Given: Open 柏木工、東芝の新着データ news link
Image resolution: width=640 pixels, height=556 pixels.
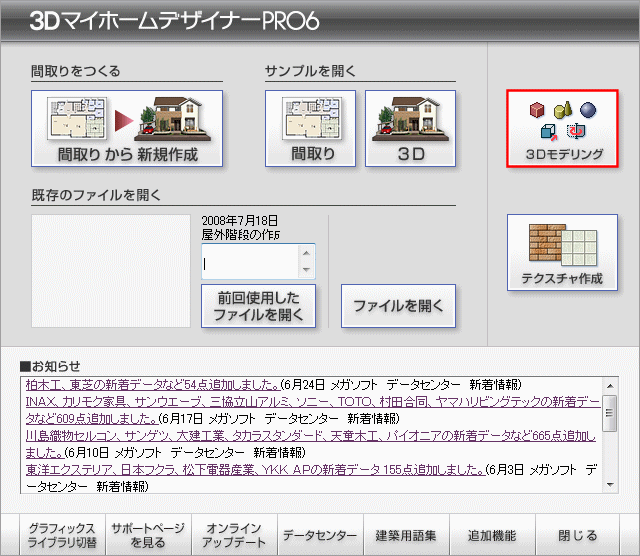Looking at the screenshot, I should [x=150, y=385].
